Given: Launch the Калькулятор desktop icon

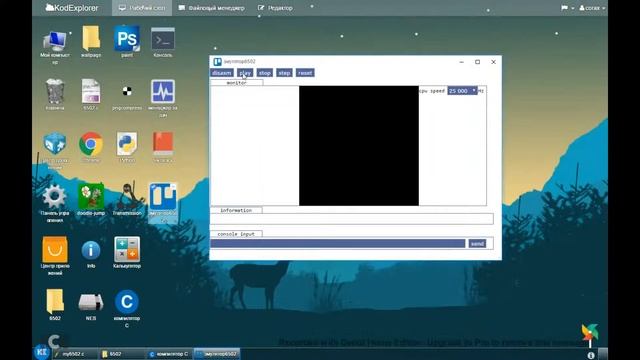Looking at the screenshot, I should pos(127,249).
